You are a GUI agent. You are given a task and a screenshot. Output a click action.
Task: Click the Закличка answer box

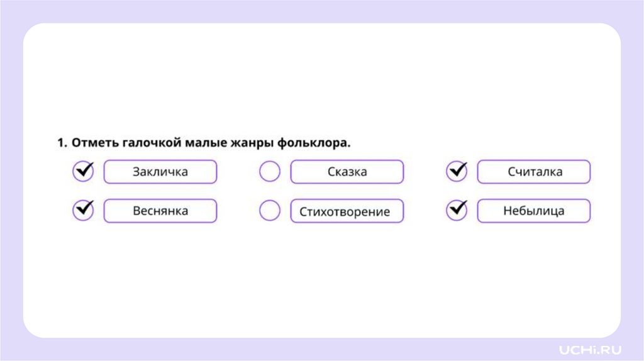160,172
